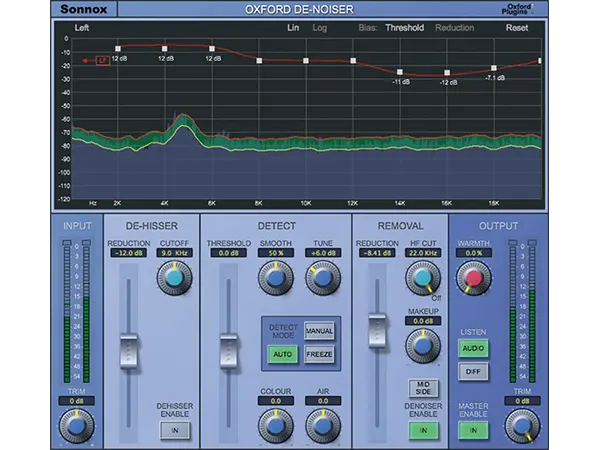The height and width of the screenshot is (450, 600).
Task: Click the Removal Reduction fader handle
Action: tap(377, 331)
